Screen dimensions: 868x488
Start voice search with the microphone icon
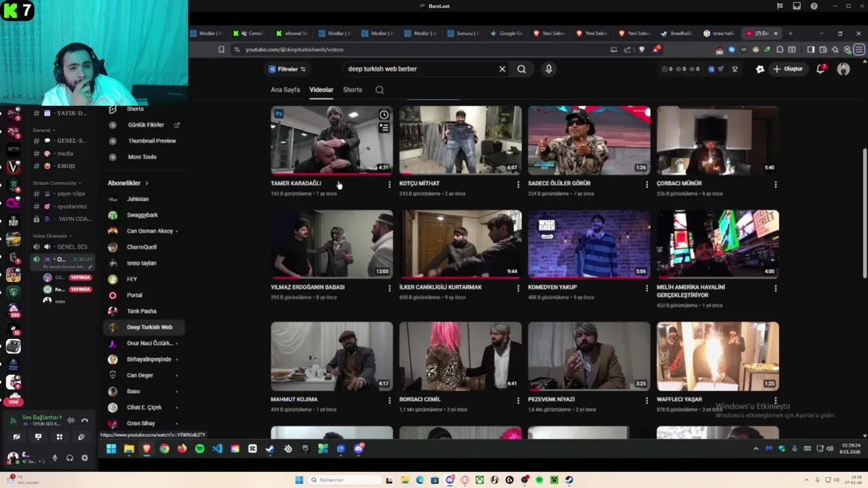pyautogui.click(x=549, y=69)
